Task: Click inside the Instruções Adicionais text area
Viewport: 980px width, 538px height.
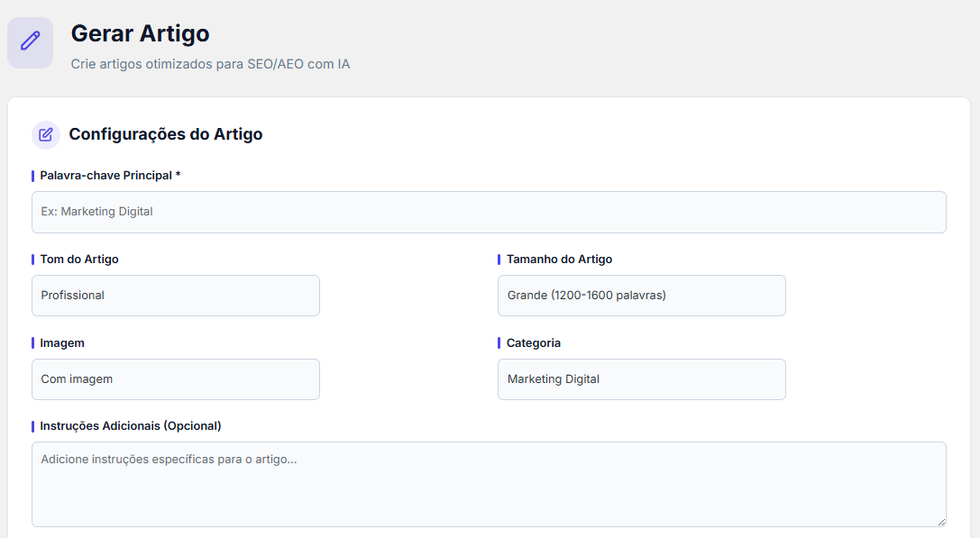Action: 489,484
